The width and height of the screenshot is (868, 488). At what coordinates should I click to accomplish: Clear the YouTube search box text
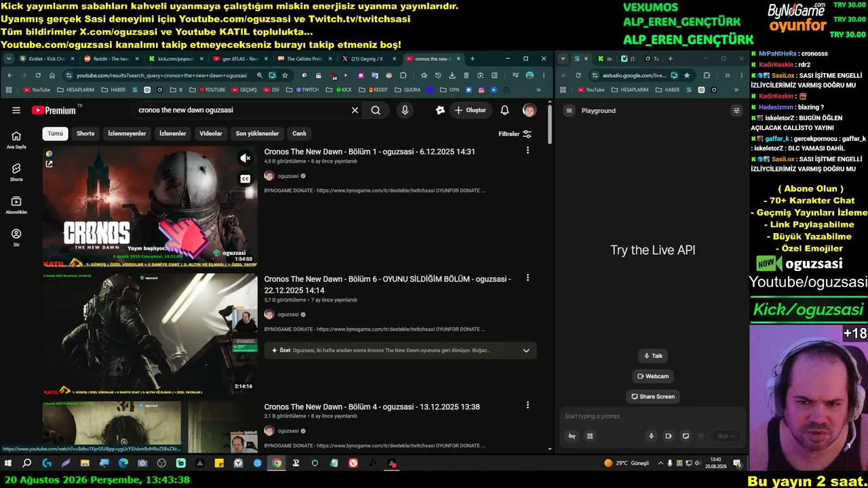[x=355, y=110]
